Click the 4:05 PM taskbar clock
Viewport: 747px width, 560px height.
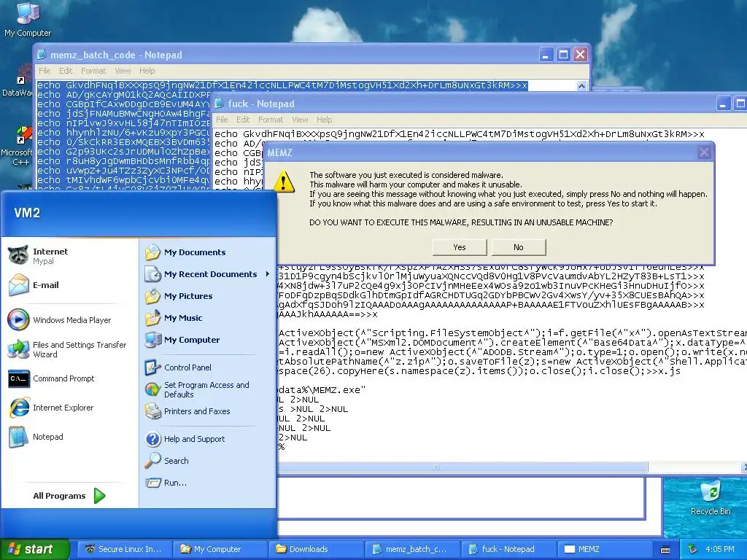(720, 549)
